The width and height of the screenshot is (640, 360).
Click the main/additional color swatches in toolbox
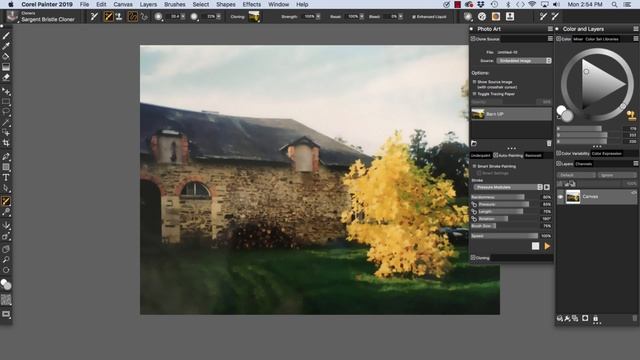coord(6,284)
